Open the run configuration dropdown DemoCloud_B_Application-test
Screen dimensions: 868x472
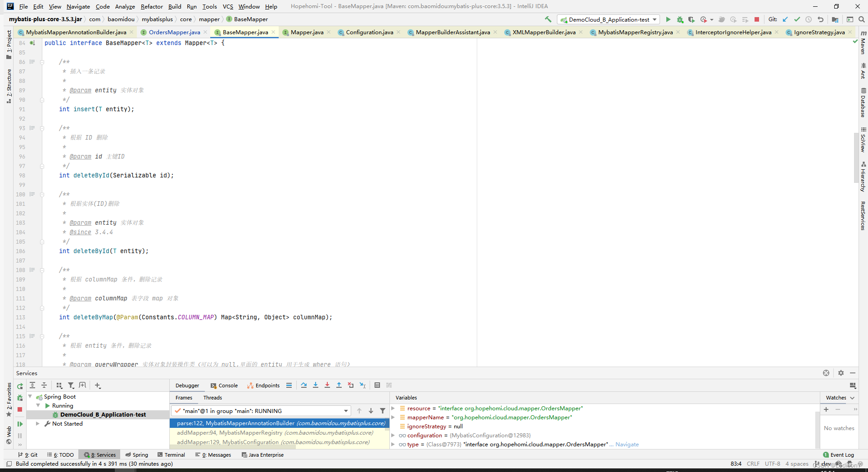point(608,19)
